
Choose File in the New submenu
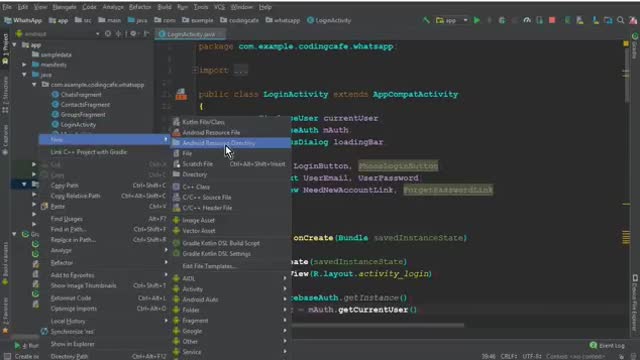231,153
